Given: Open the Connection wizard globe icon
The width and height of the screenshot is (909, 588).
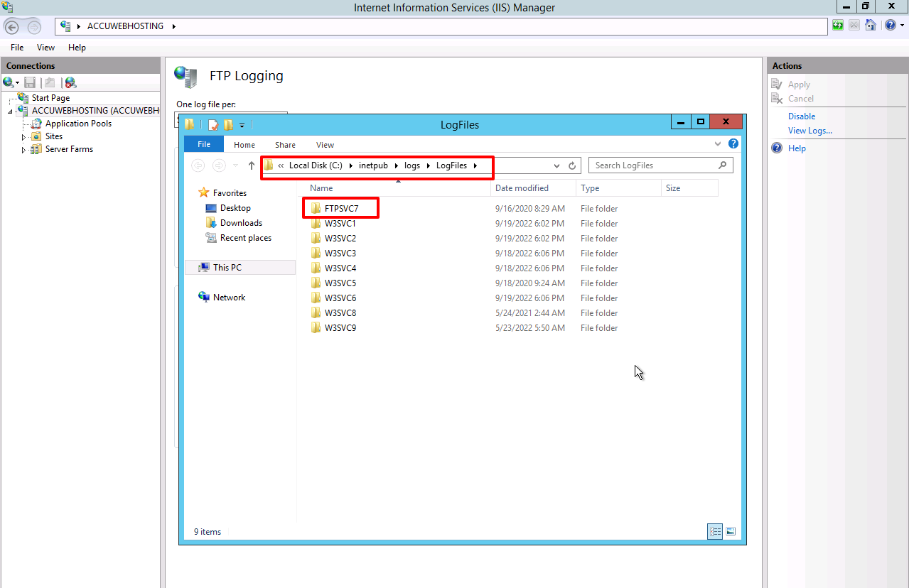Looking at the screenshot, I should click(x=9, y=82).
